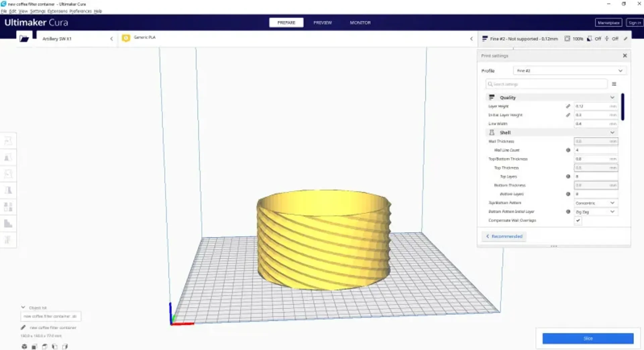
Task: Collapse printer selector Artillery SW X1 arrow
Action: coord(111,39)
